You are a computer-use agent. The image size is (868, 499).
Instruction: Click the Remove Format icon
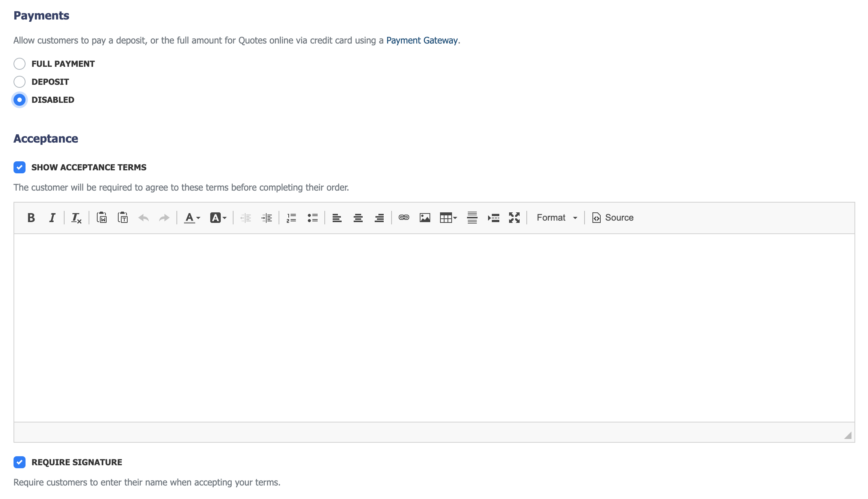(x=77, y=218)
